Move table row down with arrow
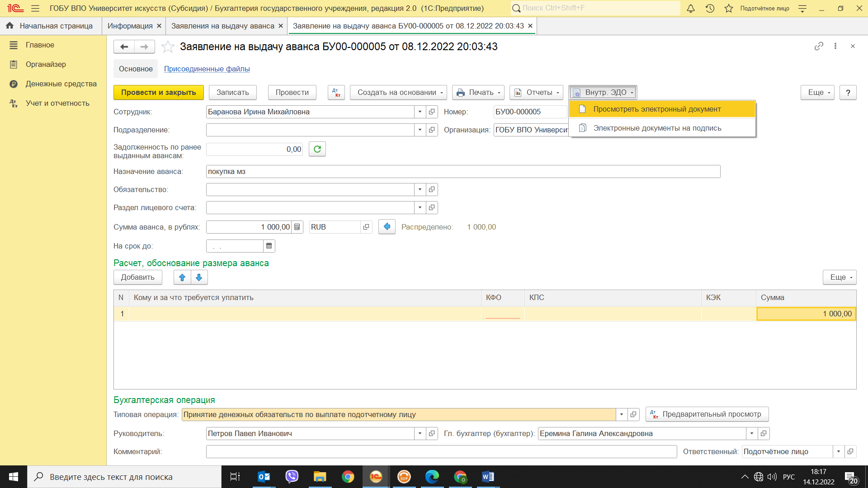Viewport: 868px width, 488px height. pos(199,277)
